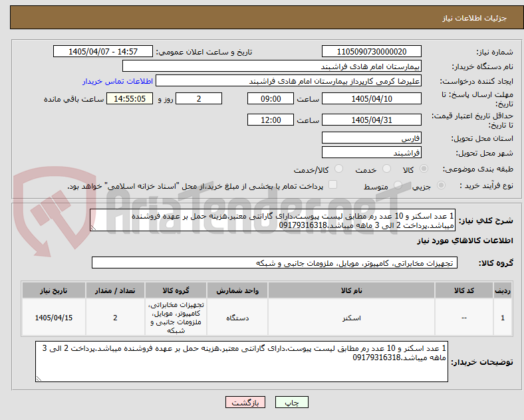Click the price validity date 1405/04/31
524x420 pixels.
pyautogui.click(x=371, y=120)
